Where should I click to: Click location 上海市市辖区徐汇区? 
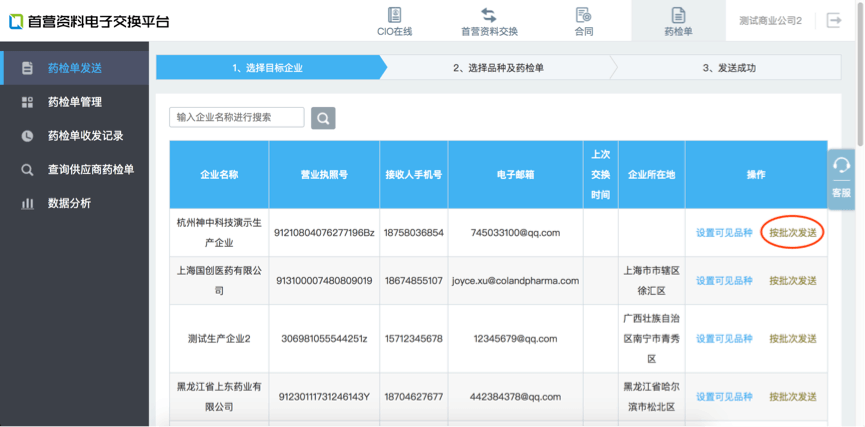pos(652,281)
